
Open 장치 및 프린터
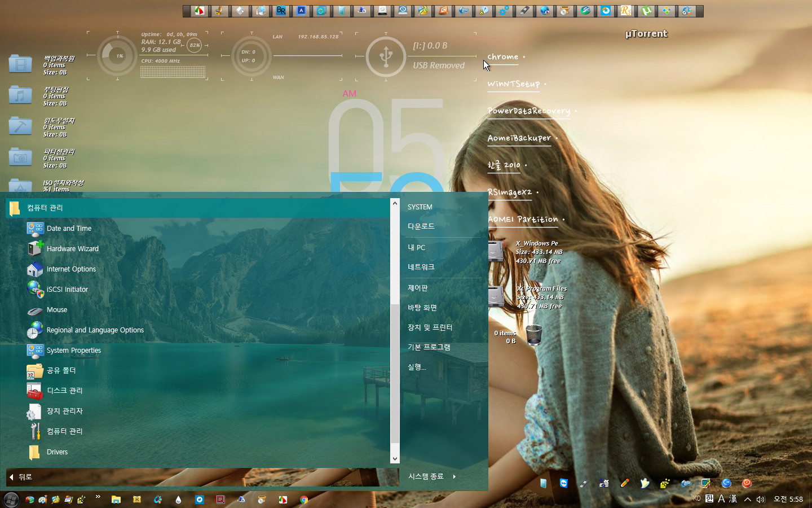430,327
